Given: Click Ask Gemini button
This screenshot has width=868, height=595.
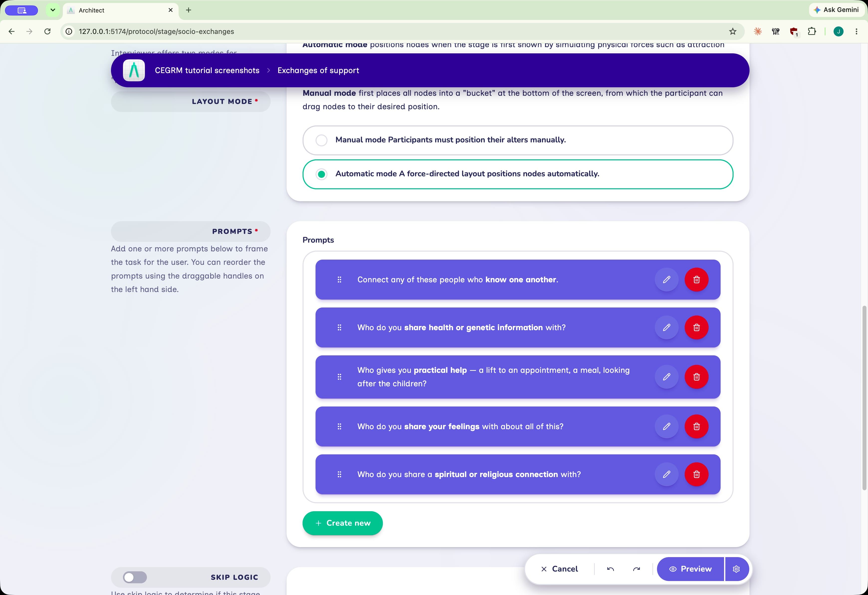Looking at the screenshot, I should (836, 10).
